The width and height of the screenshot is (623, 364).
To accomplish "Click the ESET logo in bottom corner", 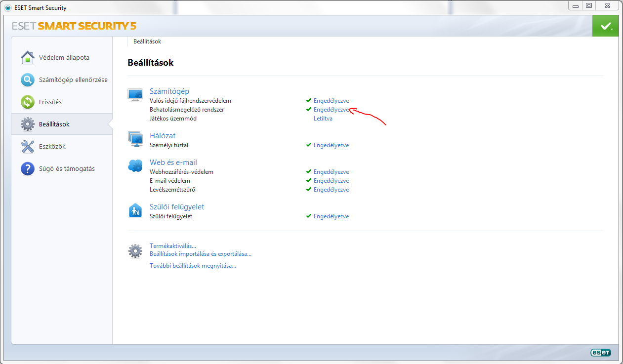I will pos(600,352).
